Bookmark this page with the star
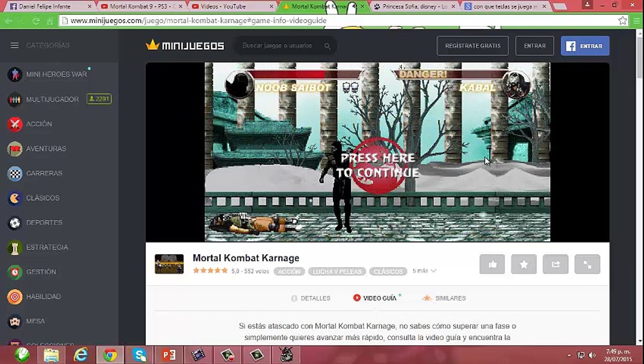 pos(623,21)
